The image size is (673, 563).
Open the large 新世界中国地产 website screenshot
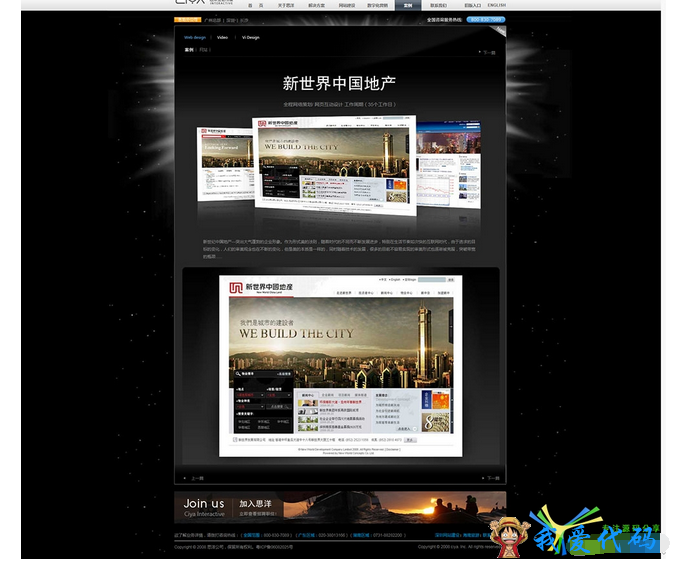340,366
